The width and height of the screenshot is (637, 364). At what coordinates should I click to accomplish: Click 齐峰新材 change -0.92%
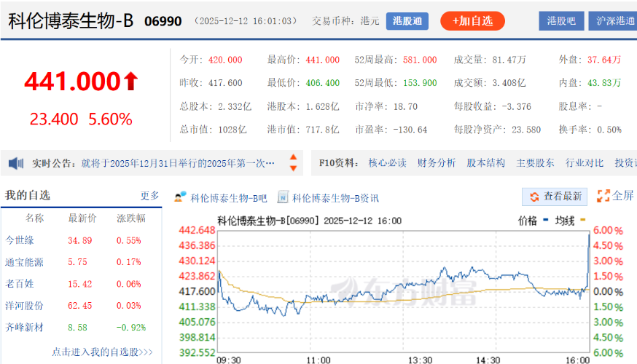pyautogui.click(x=130, y=328)
